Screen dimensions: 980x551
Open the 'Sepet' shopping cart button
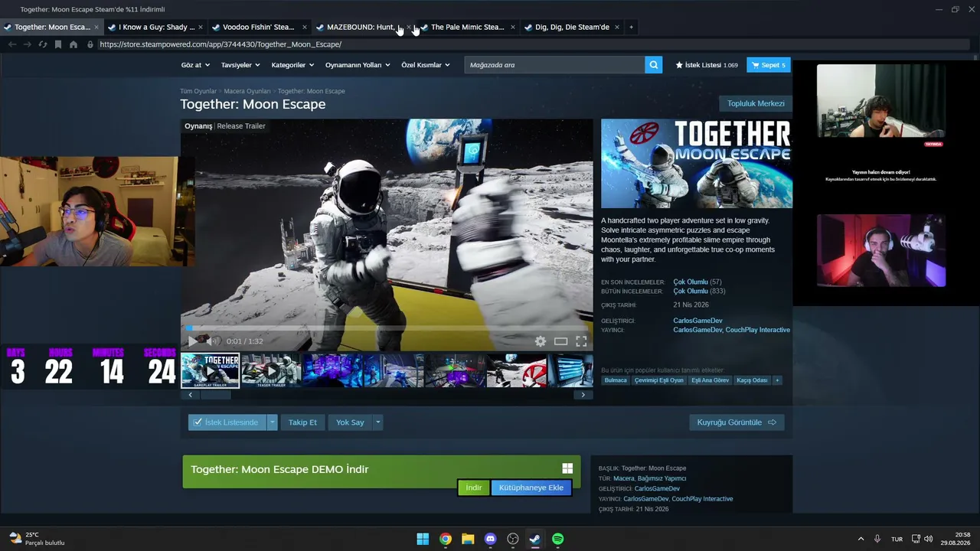point(769,65)
